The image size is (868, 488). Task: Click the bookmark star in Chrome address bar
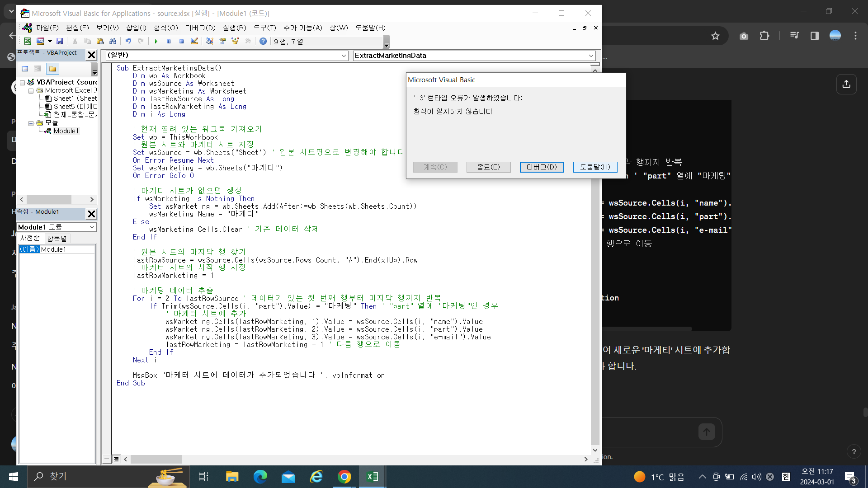(715, 36)
